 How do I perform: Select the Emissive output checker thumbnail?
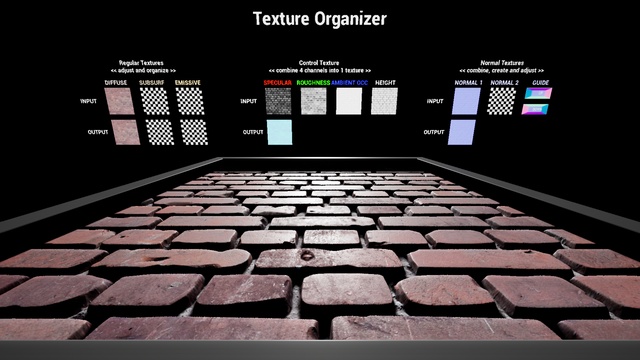pos(194,132)
